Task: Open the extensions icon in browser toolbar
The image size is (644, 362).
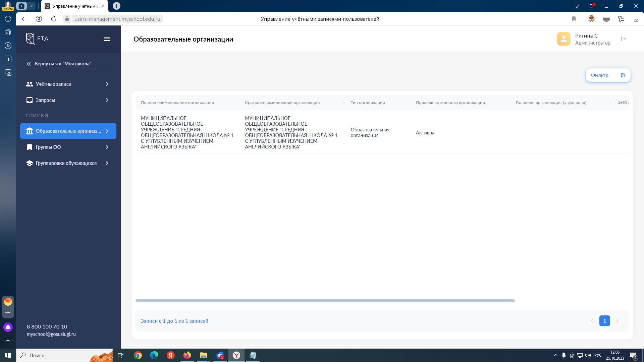Action: 621,19
